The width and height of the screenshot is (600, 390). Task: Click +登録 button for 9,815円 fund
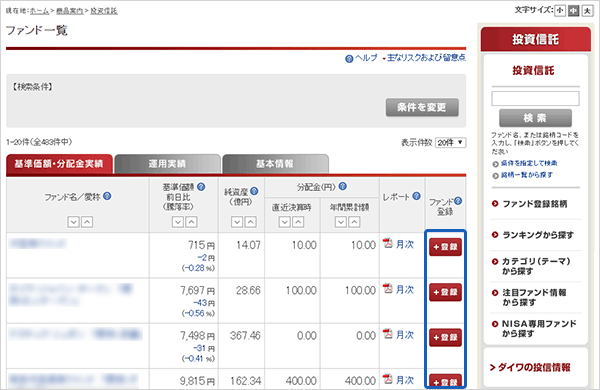pyautogui.click(x=445, y=381)
